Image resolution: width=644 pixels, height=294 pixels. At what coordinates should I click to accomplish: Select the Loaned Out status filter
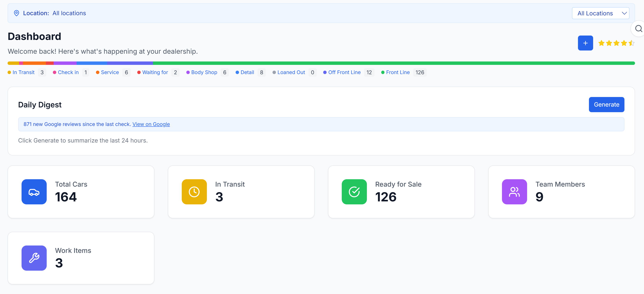[291, 72]
